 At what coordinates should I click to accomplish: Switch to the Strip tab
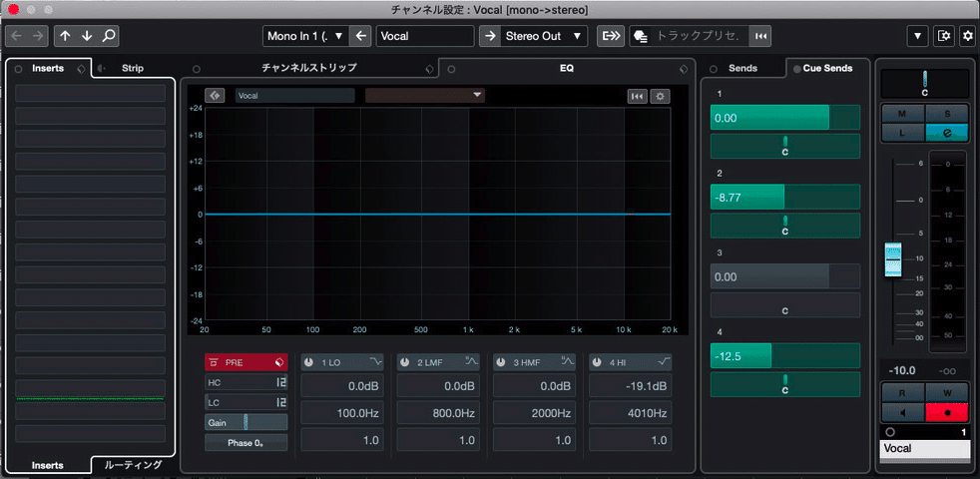coord(132,68)
